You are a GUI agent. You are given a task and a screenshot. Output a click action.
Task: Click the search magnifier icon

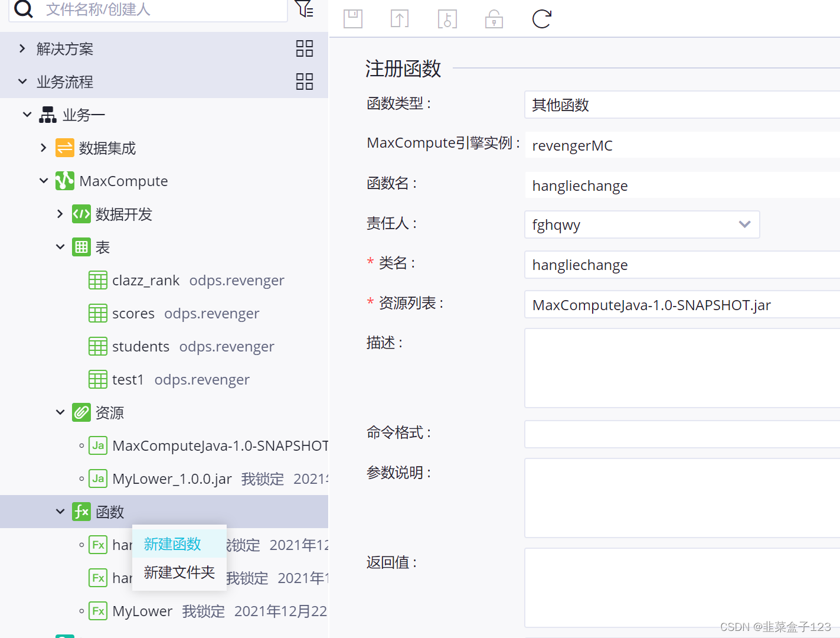(x=24, y=8)
